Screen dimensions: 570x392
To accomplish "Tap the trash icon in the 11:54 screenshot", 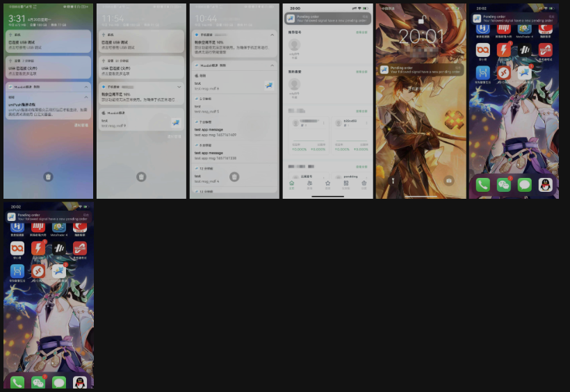I will tap(141, 177).
